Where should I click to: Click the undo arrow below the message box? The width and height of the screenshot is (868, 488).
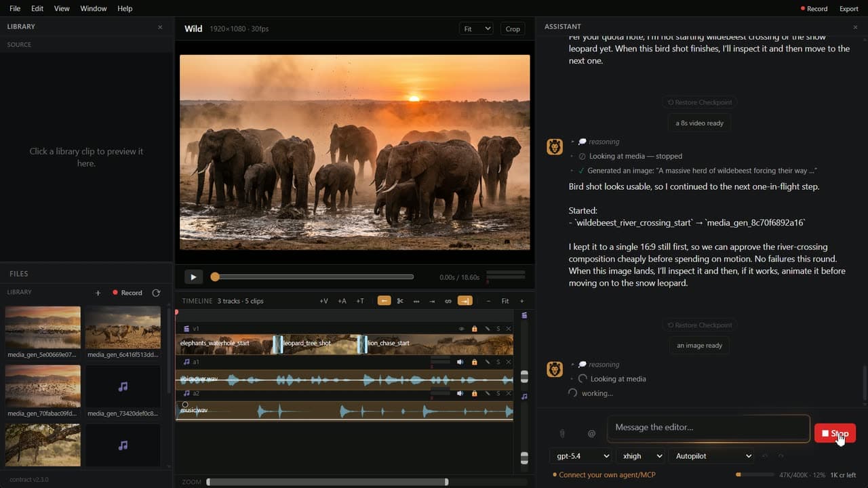tap(764, 456)
